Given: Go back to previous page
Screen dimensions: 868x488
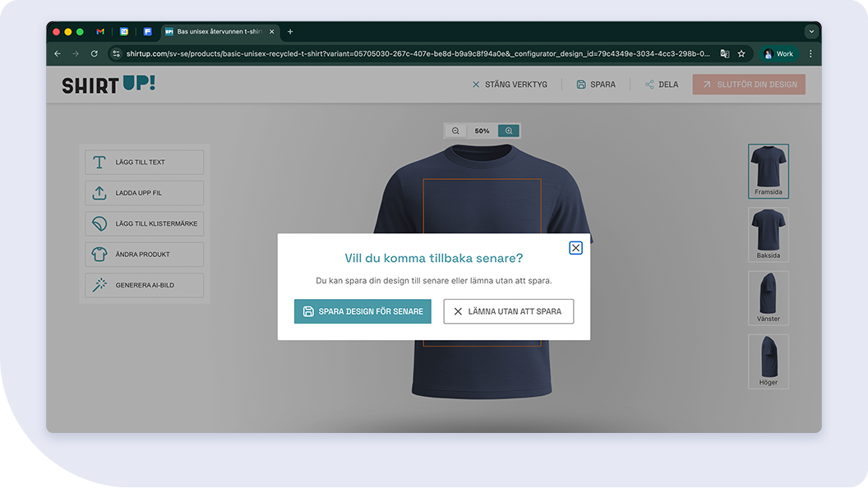Looking at the screenshot, I should (x=58, y=53).
